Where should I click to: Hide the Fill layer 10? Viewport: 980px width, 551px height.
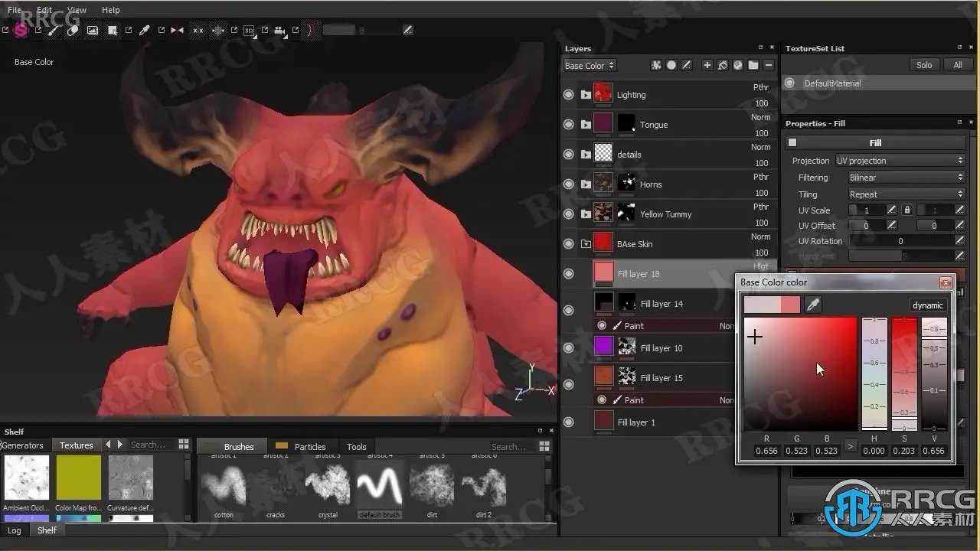[x=568, y=348]
